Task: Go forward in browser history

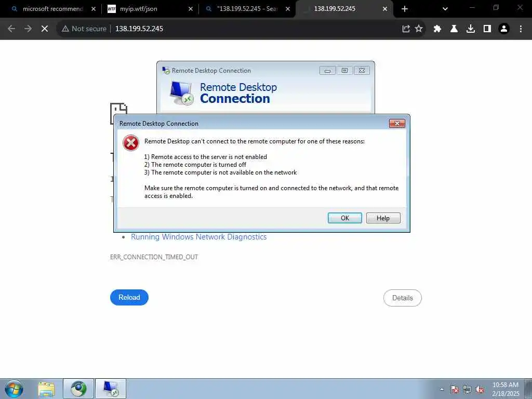Action: click(x=28, y=29)
